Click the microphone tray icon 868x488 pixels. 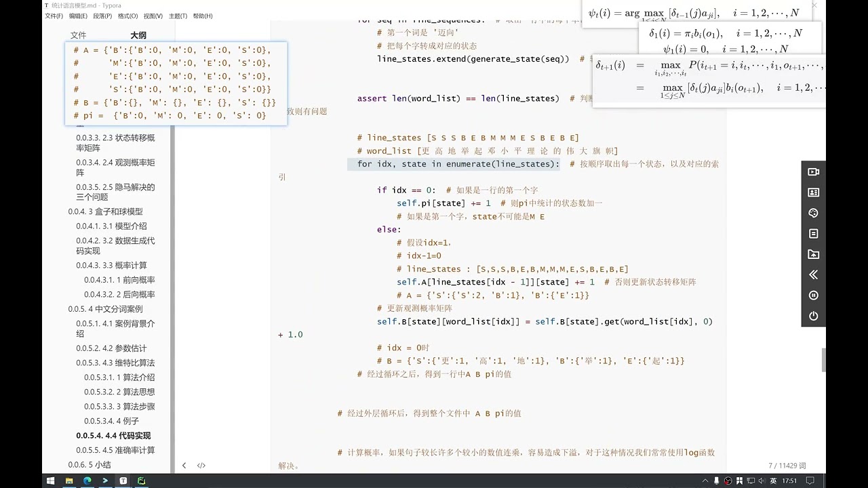717,481
